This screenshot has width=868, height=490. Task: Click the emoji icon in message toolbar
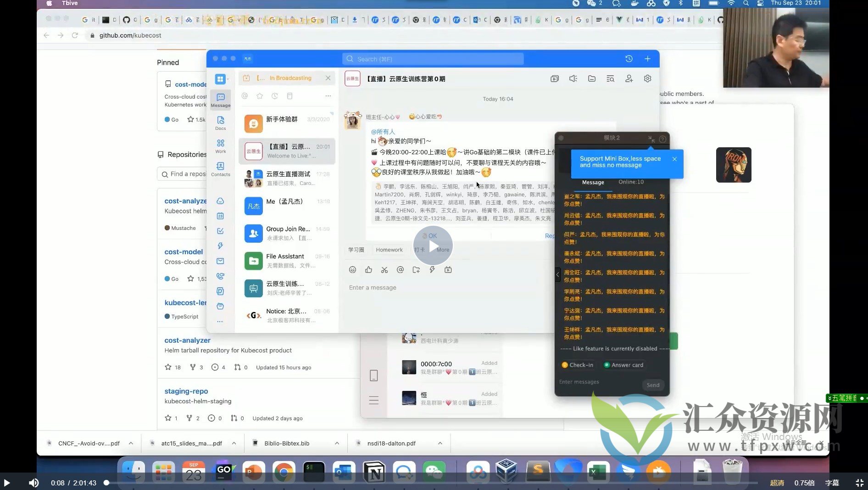[x=352, y=270]
